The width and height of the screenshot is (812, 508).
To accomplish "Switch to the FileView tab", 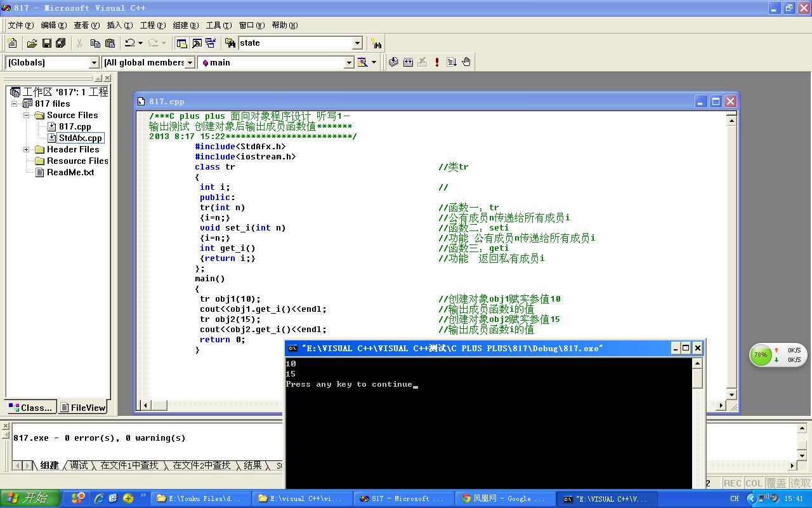I will [82, 408].
